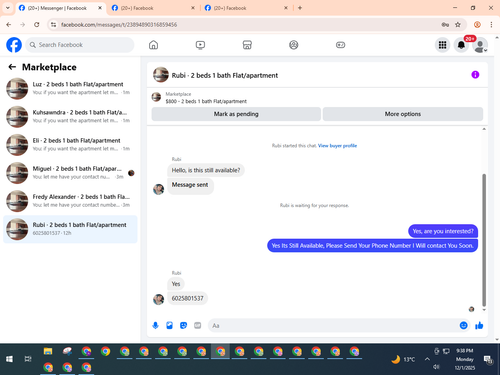This screenshot has width=500, height=375.
Task: Reload the page
Action: click(37, 24)
